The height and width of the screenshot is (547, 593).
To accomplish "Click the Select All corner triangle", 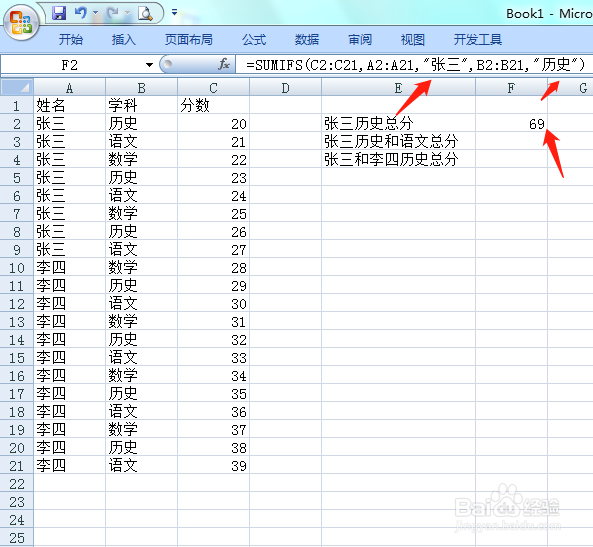I will pyautogui.click(x=17, y=87).
